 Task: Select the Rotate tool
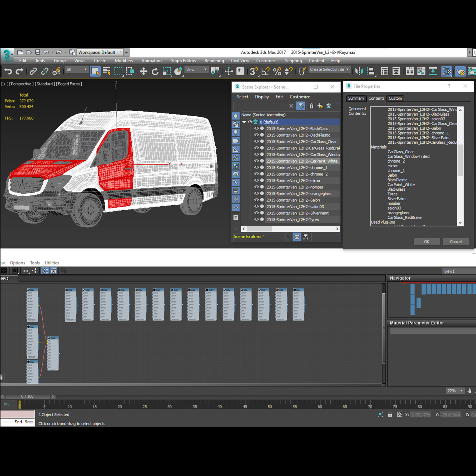pos(155,71)
